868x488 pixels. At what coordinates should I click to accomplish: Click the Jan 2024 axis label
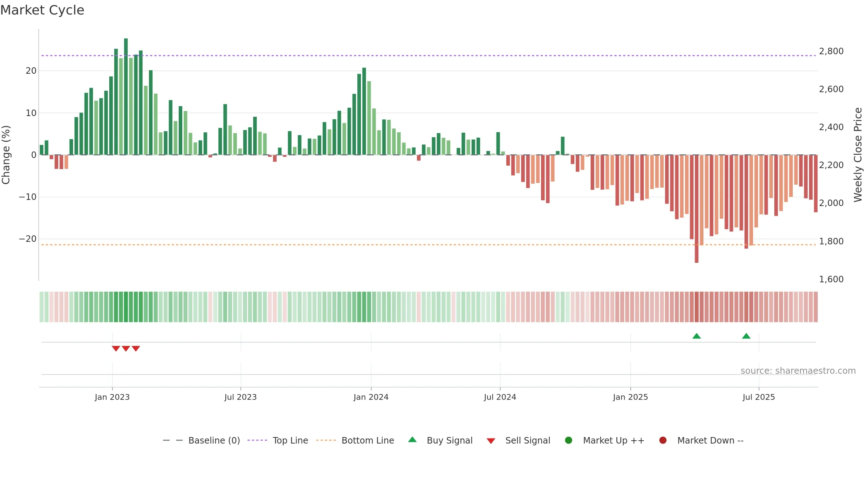371,397
